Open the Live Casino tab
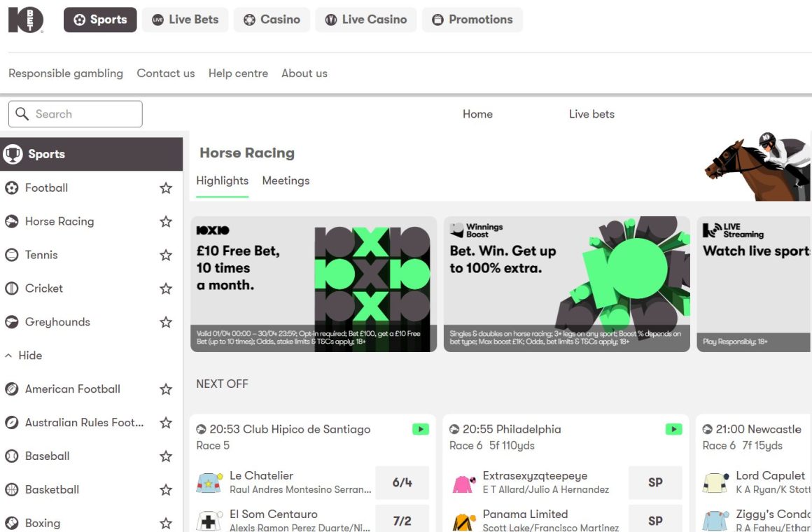Screen dimensions: 812x532 (x=366, y=20)
